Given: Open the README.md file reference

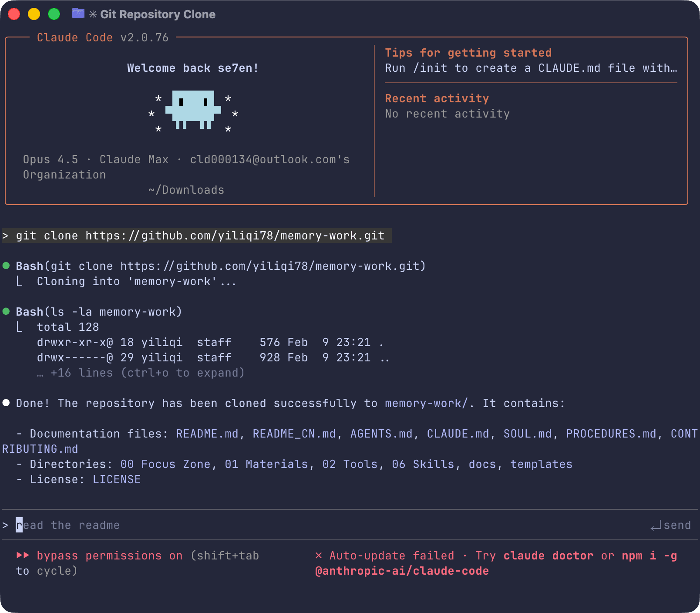Looking at the screenshot, I should pyautogui.click(x=207, y=434).
